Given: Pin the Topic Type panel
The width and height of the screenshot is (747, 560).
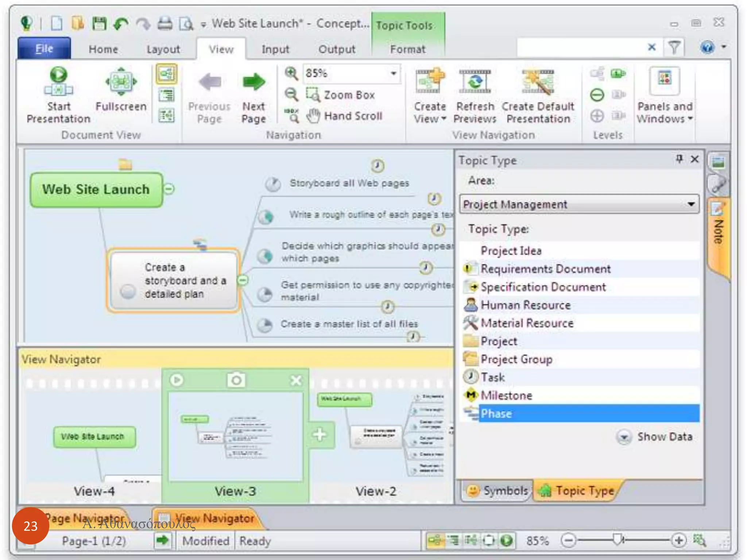Looking at the screenshot, I should [679, 159].
